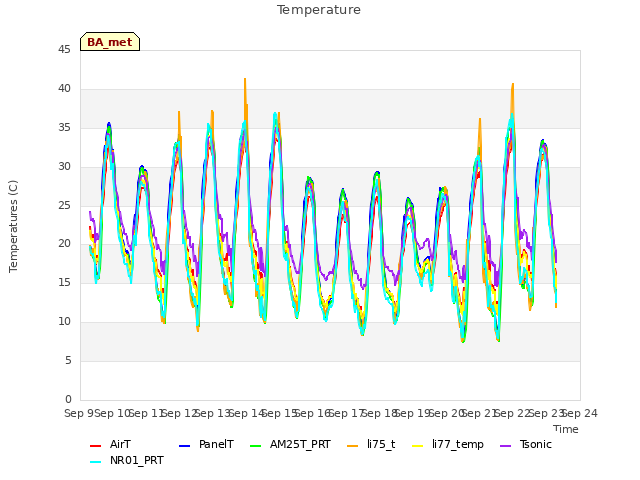
Task: Click the Time x-axis title
Action: [566, 429]
